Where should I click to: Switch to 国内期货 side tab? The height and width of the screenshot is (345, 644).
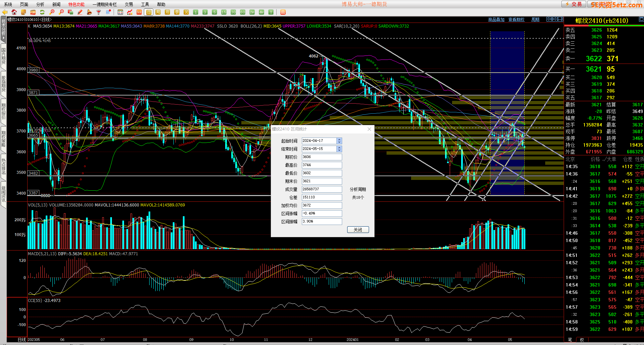[x=3, y=56]
